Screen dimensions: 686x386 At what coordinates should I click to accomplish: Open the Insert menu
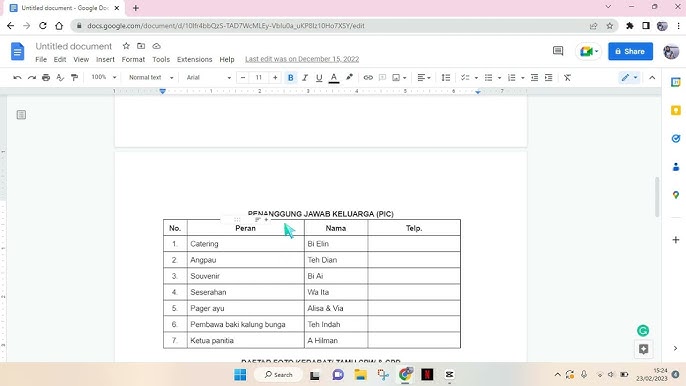[105, 59]
